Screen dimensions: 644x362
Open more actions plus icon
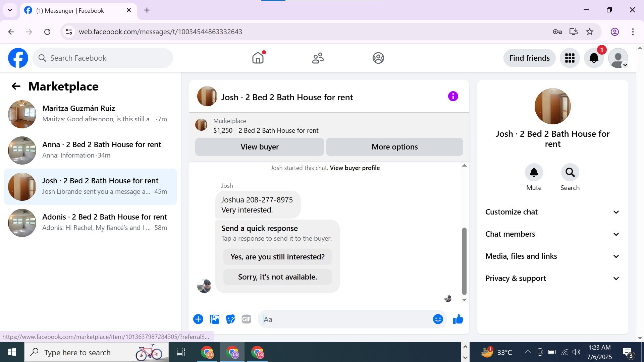click(x=198, y=319)
